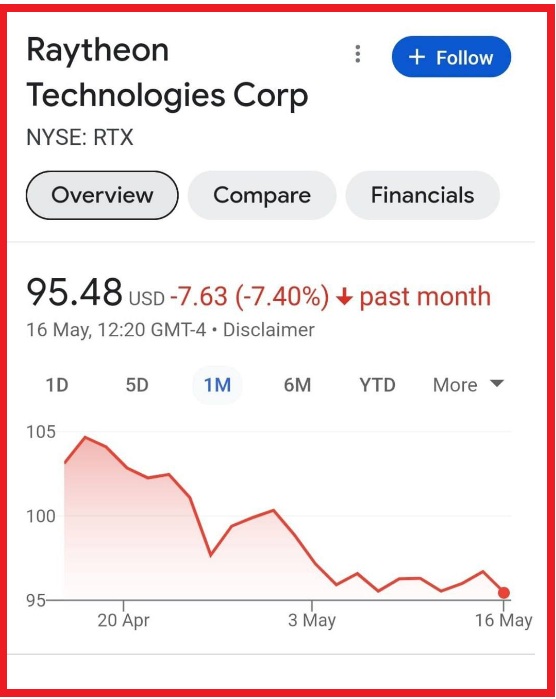556x699 pixels.
Task: Click the 20 Apr marker on chart axis
Action: [x=124, y=620]
